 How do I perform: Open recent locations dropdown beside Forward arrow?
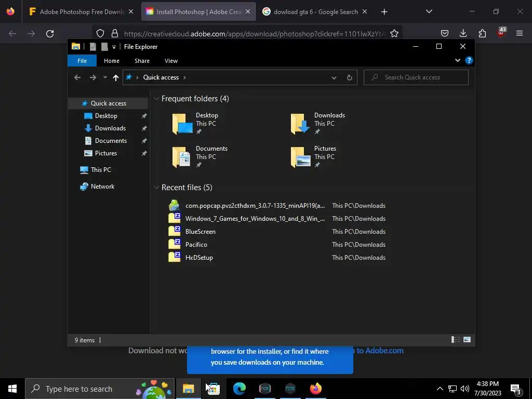pyautogui.click(x=105, y=77)
